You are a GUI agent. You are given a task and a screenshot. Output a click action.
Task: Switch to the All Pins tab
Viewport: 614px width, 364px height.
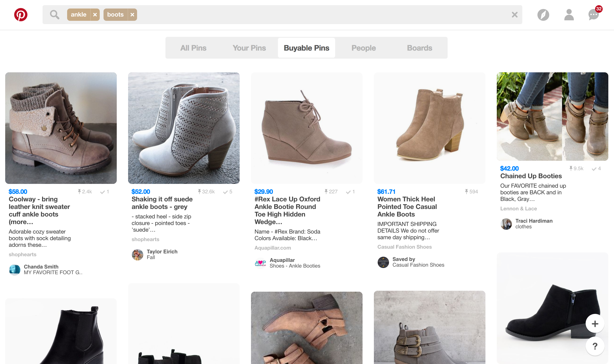click(193, 48)
